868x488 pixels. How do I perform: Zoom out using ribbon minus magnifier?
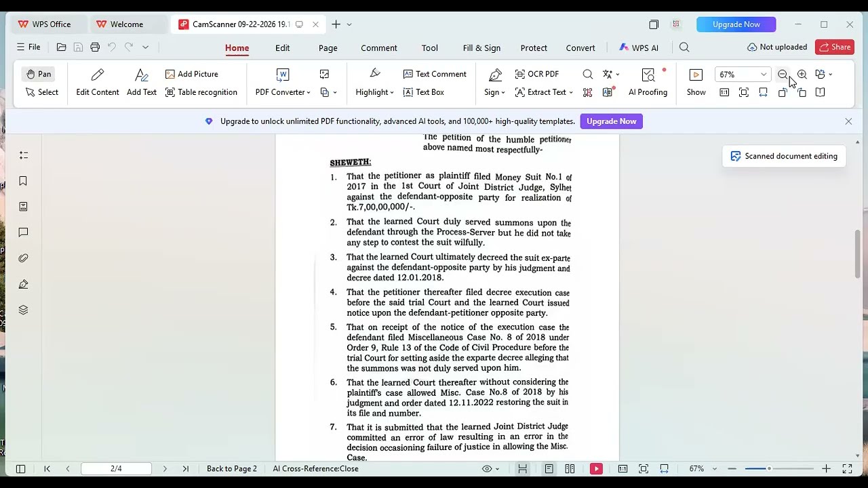[x=783, y=74]
